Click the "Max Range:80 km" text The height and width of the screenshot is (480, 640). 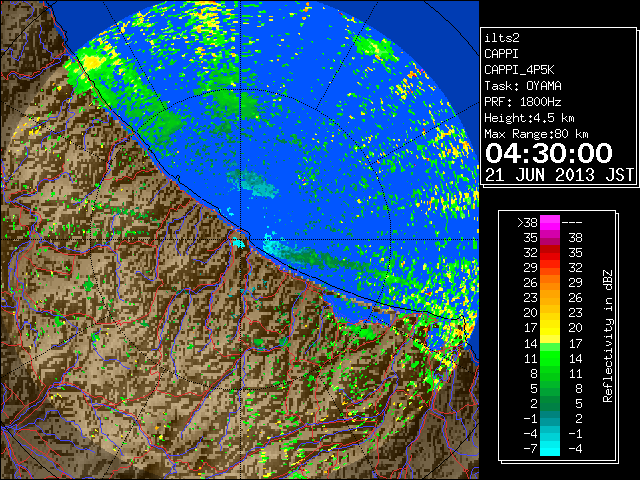click(x=536, y=134)
